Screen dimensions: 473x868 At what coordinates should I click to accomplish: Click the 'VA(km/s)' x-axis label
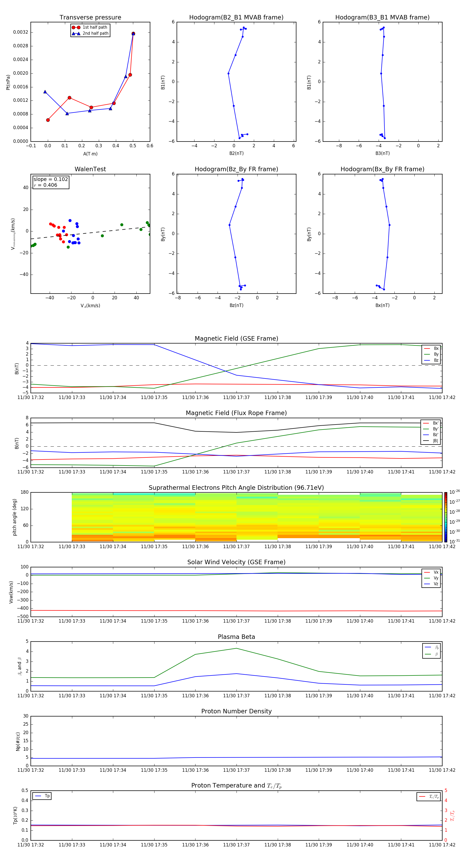tap(90, 306)
